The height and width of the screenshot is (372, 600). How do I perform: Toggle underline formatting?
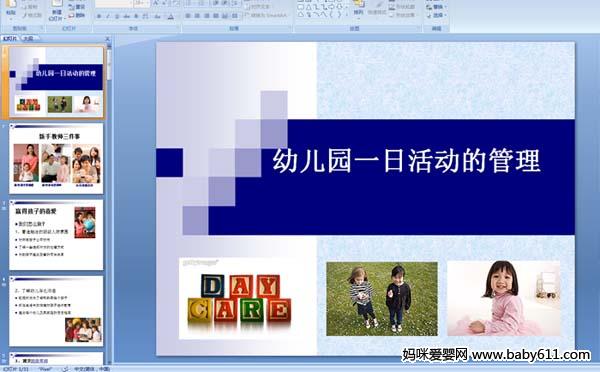(117, 16)
